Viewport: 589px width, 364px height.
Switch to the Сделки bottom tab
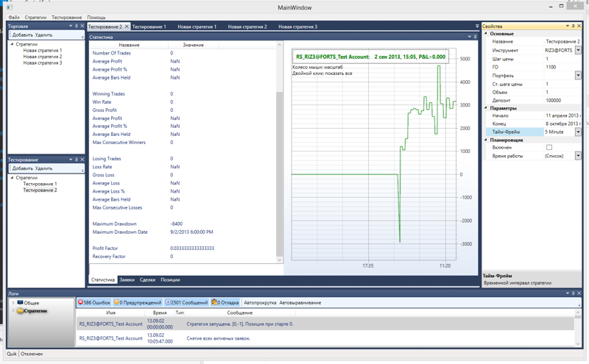(147, 279)
